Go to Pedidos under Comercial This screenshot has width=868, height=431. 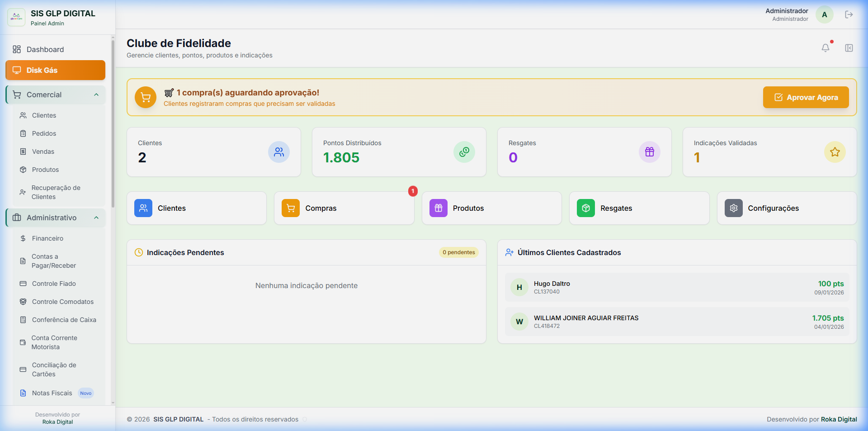tap(44, 133)
